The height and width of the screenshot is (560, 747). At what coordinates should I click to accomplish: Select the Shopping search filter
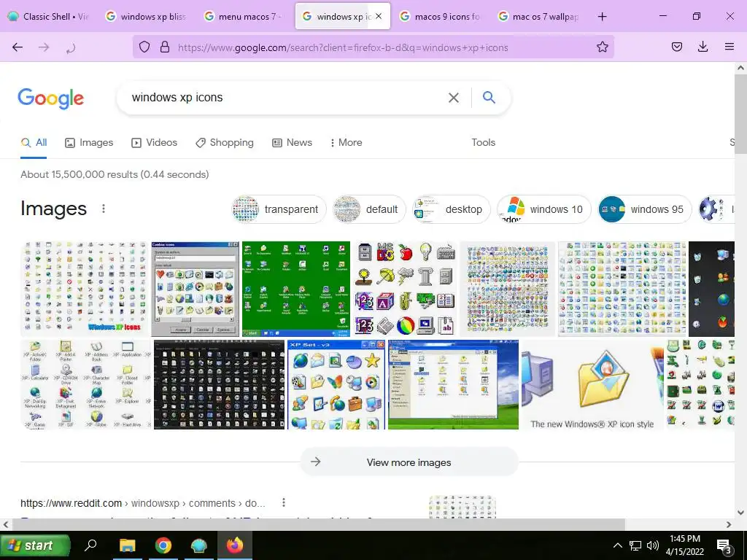click(225, 142)
